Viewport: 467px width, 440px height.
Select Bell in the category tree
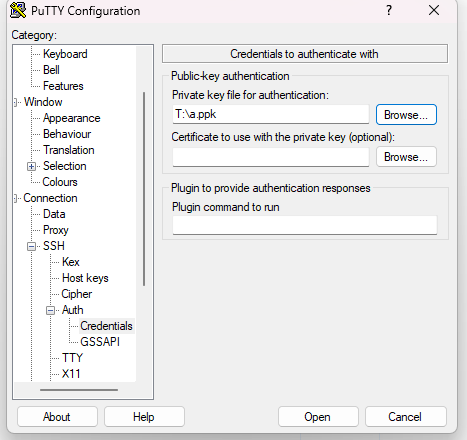pyautogui.click(x=51, y=70)
